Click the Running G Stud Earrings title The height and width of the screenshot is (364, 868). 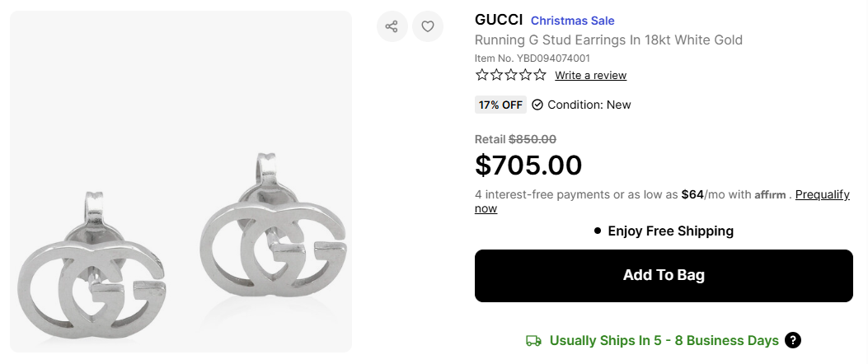tap(608, 40)
